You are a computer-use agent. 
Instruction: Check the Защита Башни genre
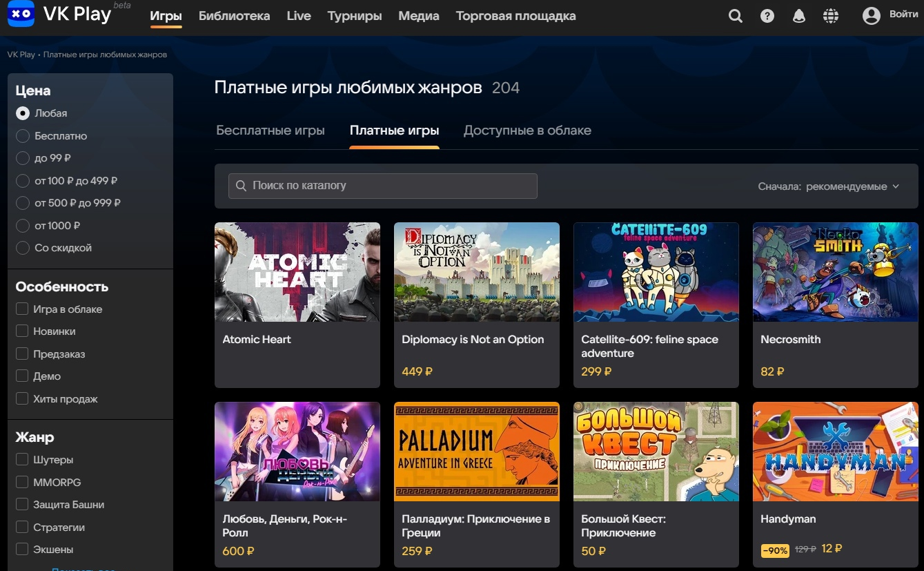pos(22,505)
